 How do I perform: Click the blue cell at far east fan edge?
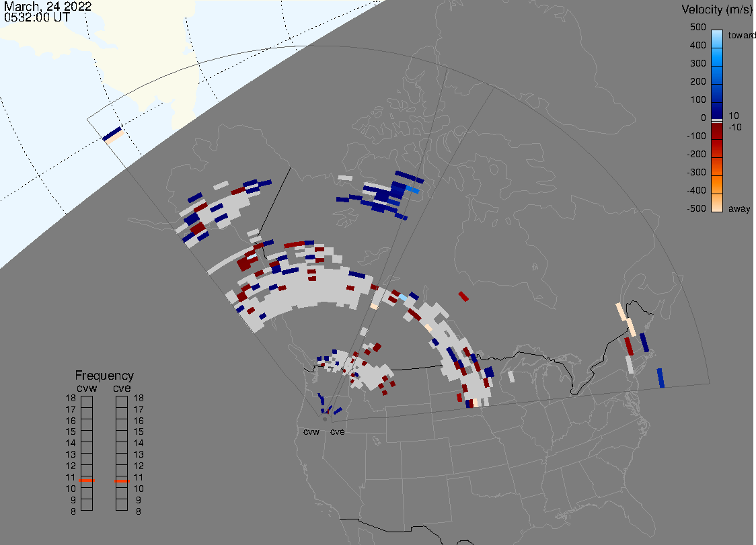pyautogui.click(x=660, y=378)
